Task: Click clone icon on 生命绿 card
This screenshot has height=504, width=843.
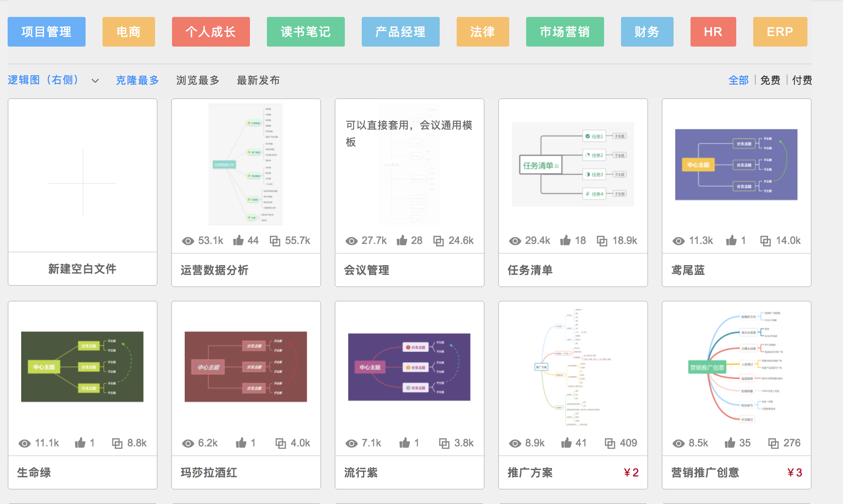Action: pos(117,443)
